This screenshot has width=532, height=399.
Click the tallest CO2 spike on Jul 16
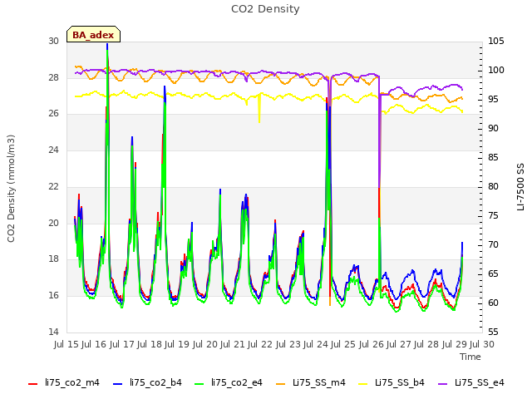coord(107,46)
